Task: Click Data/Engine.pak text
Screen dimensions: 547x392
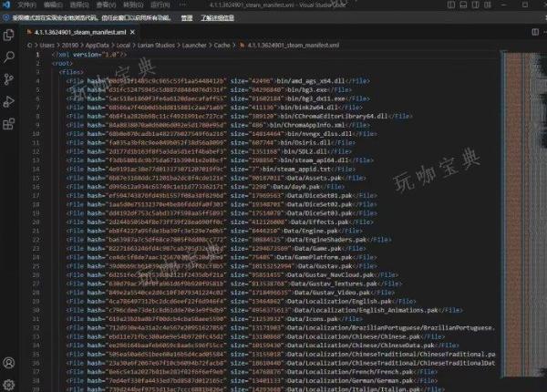Action: coord(311,231)
